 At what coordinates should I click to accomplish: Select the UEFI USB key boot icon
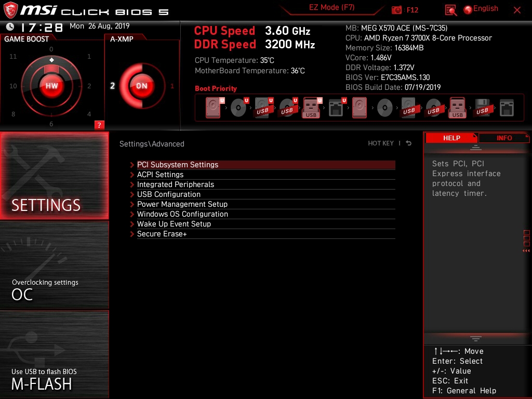click(312, 108)
